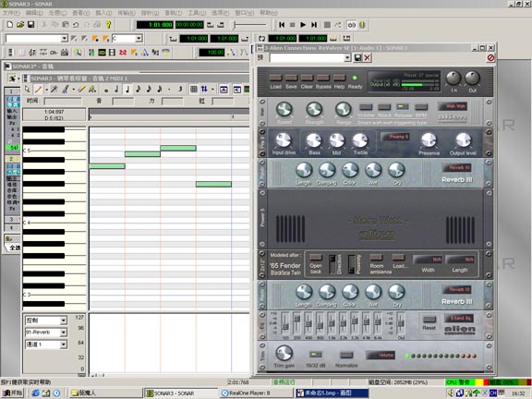Open the dropdown arrow beside the snap icon
This screenshot has height=399, width=532.
pos(212,90)
